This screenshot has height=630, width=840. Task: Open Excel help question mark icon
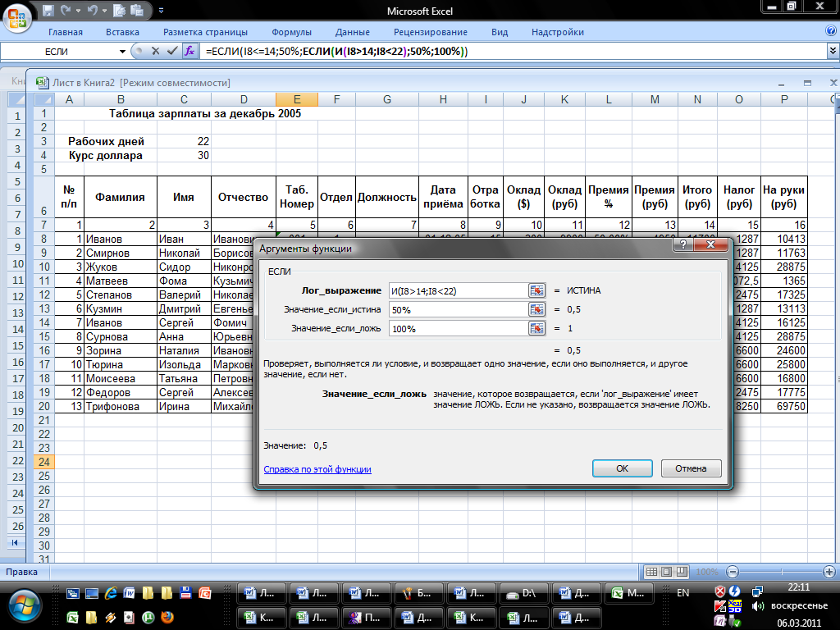click(832, 32)
